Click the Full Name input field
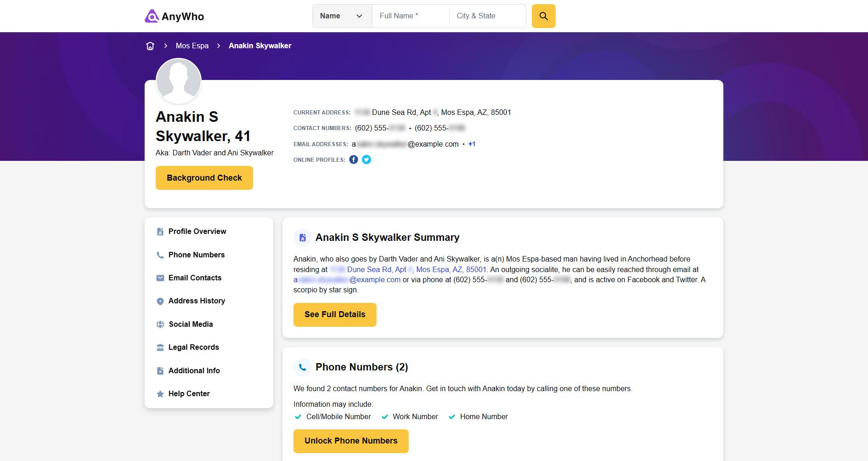The width and height of the screenshot is (868, 461). pos(411,16)
